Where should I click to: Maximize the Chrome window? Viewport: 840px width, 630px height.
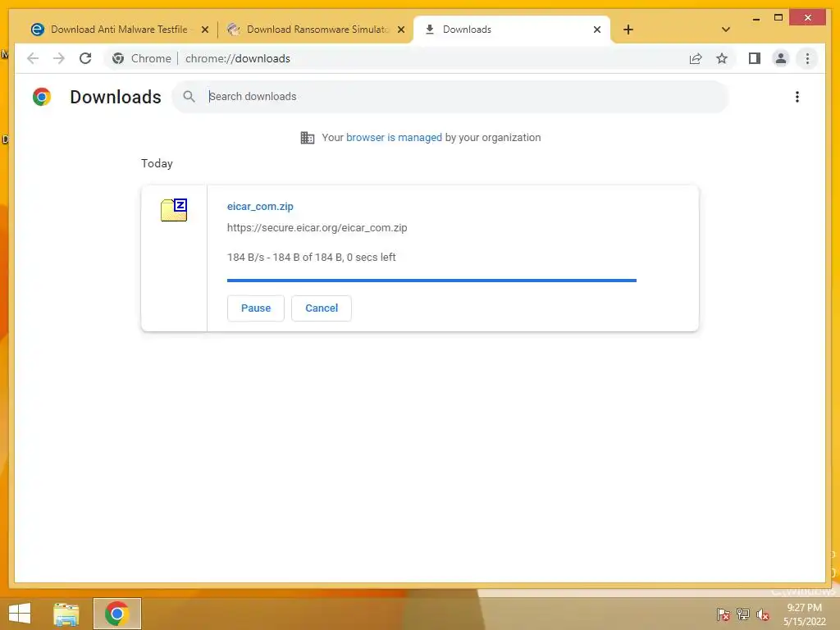click(x=778, y=18)
